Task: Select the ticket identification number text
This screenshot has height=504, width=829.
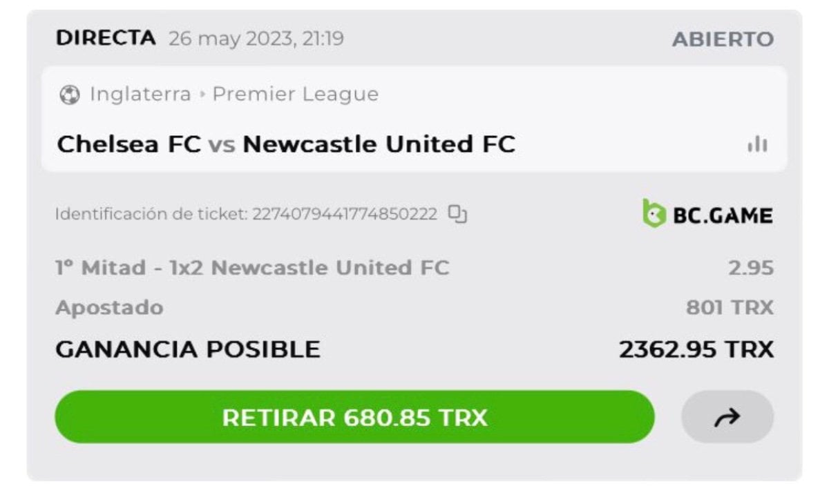Action: (344, 214)
